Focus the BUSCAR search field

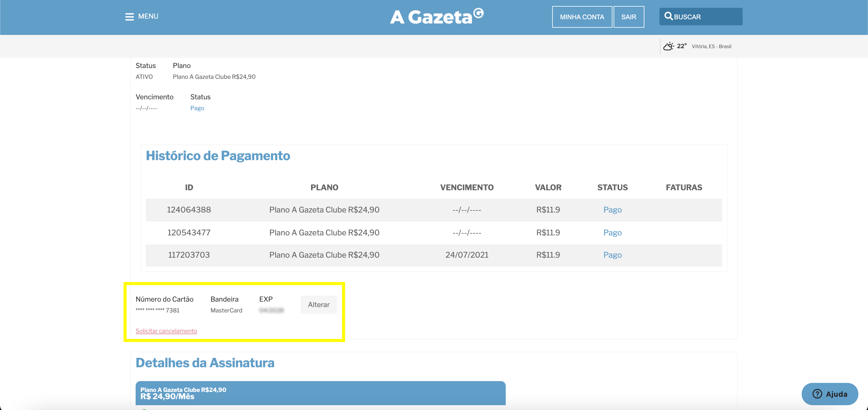701,17
